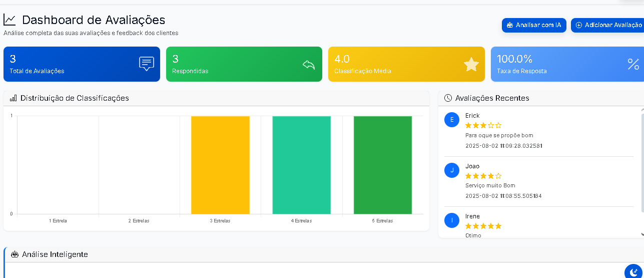Viewport: 644px width, 278px height.
Task: Click the bar chart icon beside Distribuição de Classificações
Action: pos(14,98)
